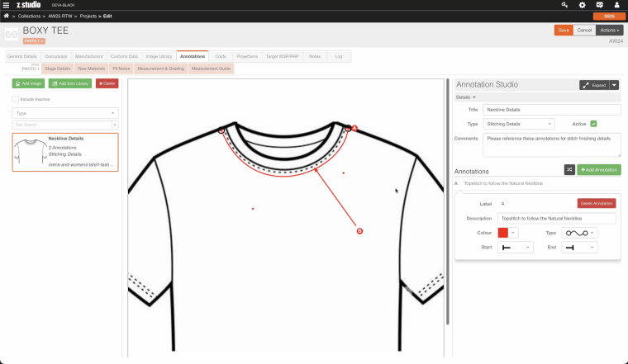The width and height of the screenshot is (628, 364).
Task: Click the orange SS25 season badge
Action: coord(609,16)
